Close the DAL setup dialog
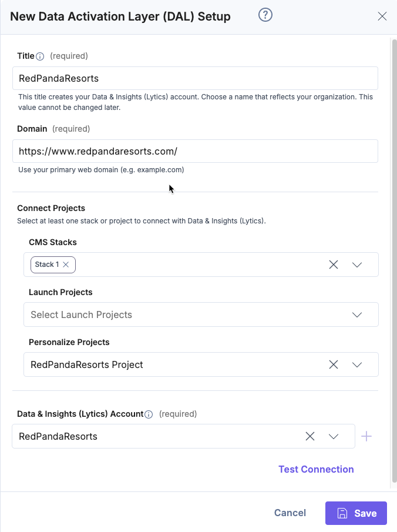Screen dimensions: 397x532 (382, 16)
